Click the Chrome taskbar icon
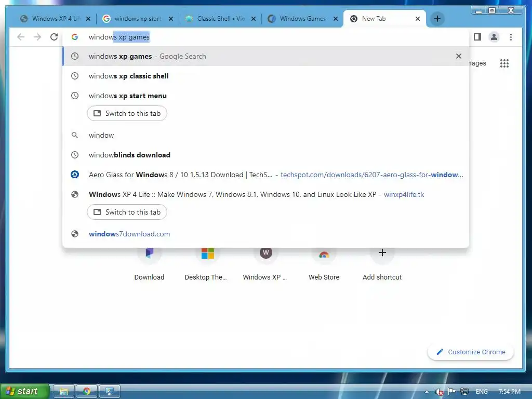532x399 pixels. (x=87, y=391)
